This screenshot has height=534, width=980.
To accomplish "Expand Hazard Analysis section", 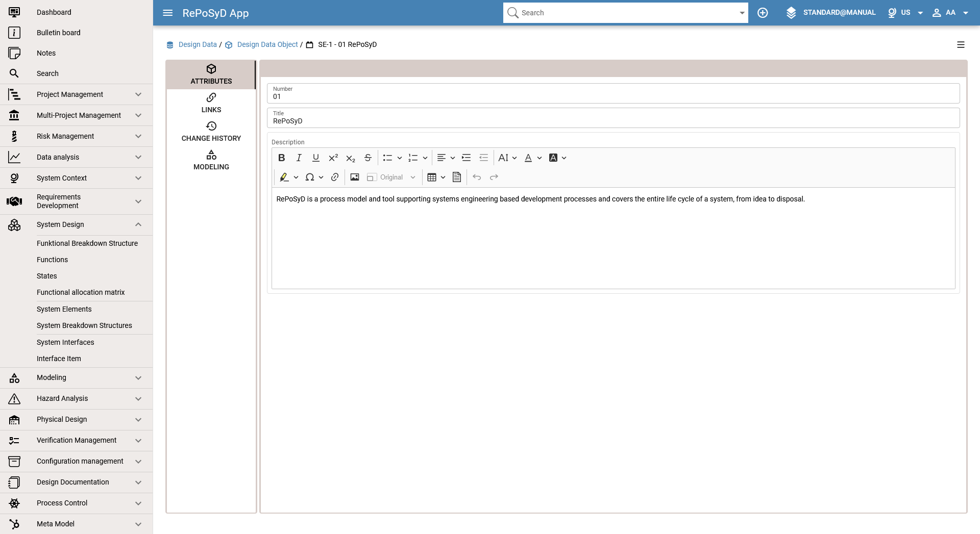I will pos(77,398).
